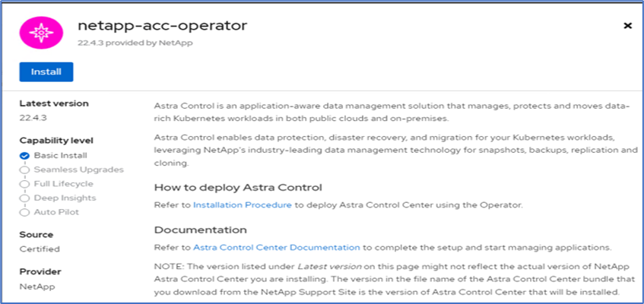The width and height of the screenshot is (644, 304).
Task: Select the Seamless Upgrades capability circle
Action: coord(24,169)
